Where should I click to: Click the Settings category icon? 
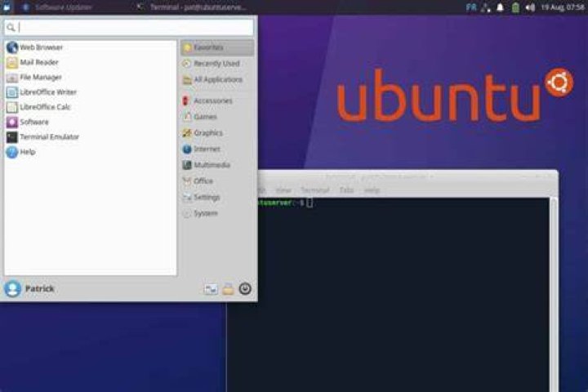click(187, 198)
